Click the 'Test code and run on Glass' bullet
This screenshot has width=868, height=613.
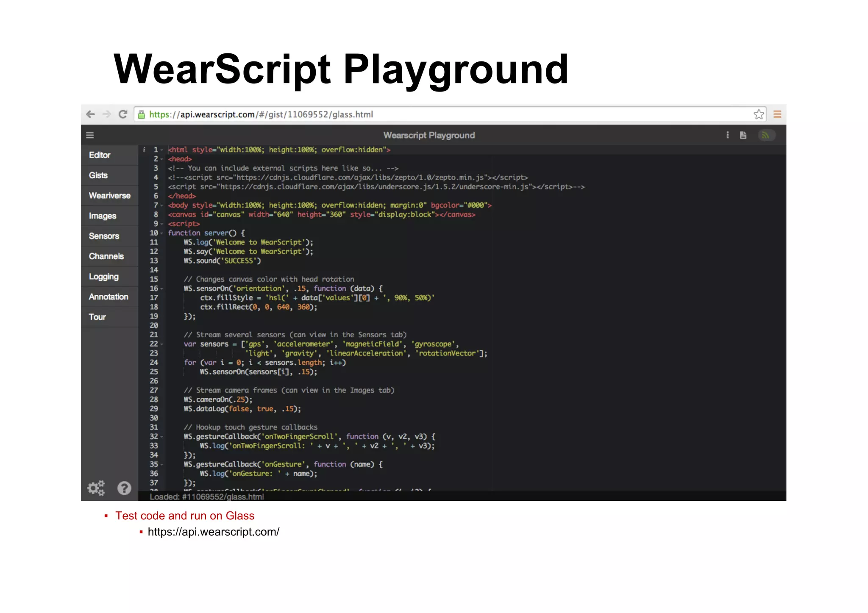[x=185, y=516]
